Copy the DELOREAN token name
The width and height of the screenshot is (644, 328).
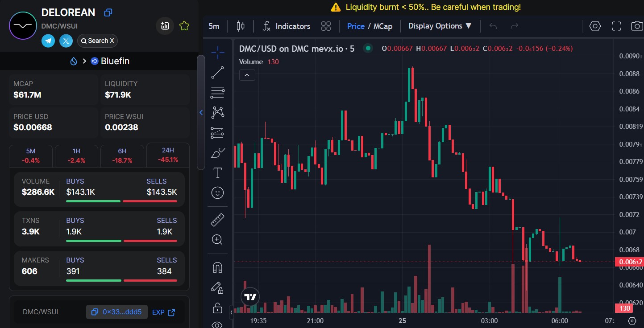(108, 12)
